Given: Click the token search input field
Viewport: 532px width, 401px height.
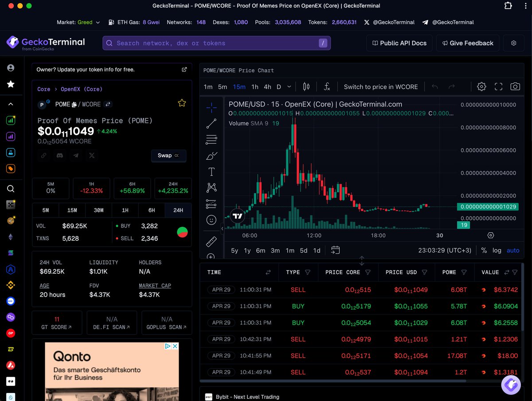Looking at the screenshot, I should (216, 43).
